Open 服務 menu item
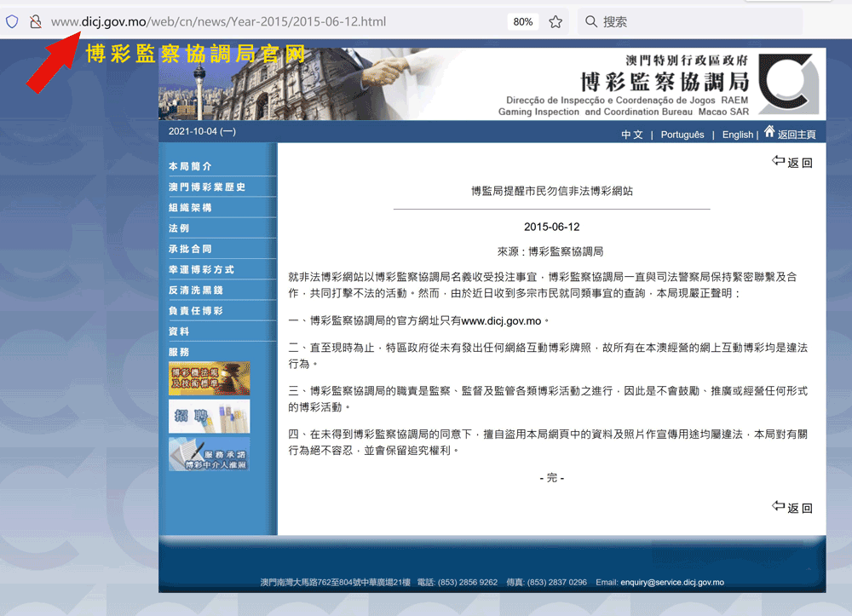The image size is (852, 616). (179, 352)
